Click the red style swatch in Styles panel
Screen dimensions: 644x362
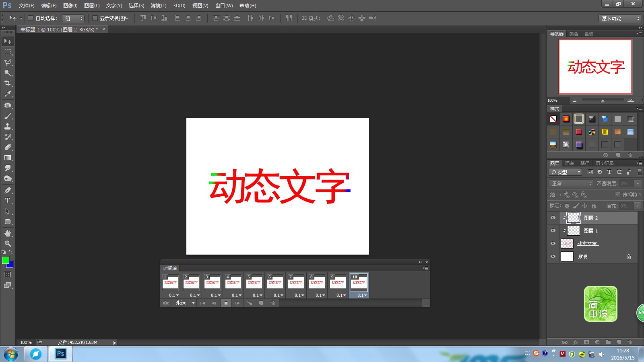click(579, 132)
